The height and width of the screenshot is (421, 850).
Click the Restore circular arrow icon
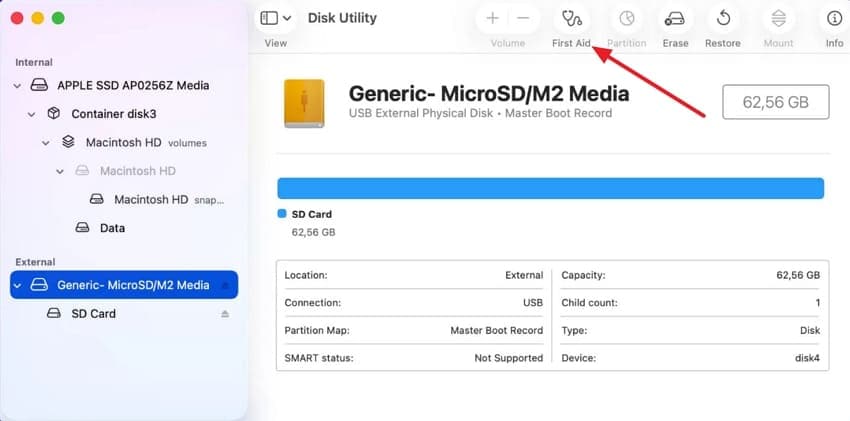(x=723, y=19)
